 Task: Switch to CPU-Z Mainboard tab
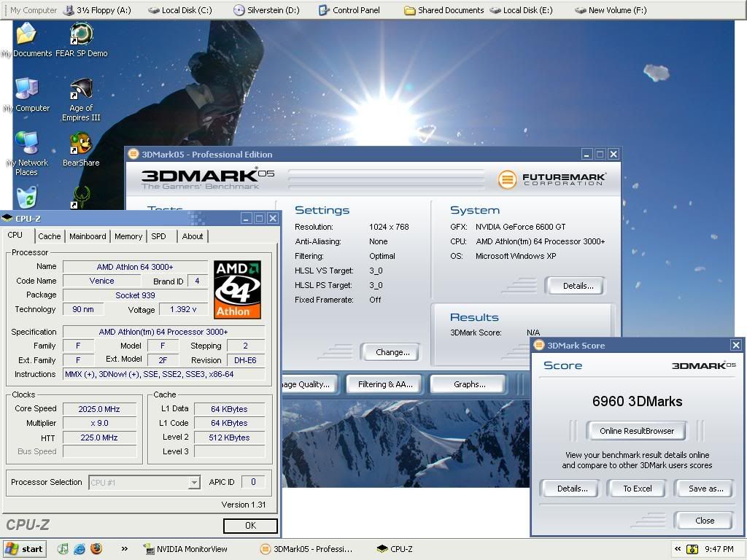point(88,236)
